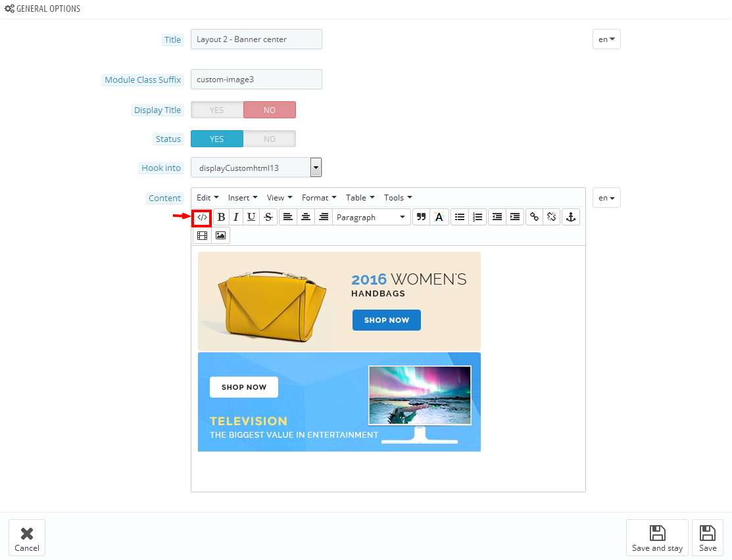Decrease indent in editor

497,217
